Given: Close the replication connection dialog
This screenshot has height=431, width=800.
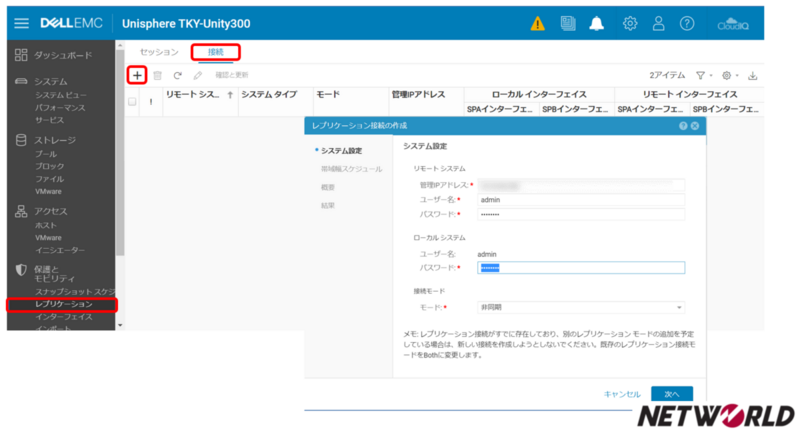Looking at the screenshot, I should click(695, 126).
